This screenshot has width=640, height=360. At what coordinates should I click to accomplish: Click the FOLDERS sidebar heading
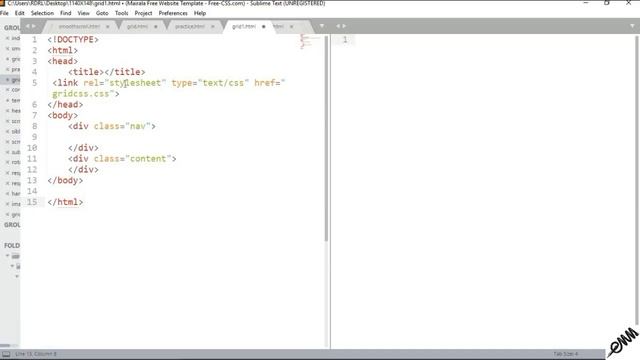(x=12, y=245)
